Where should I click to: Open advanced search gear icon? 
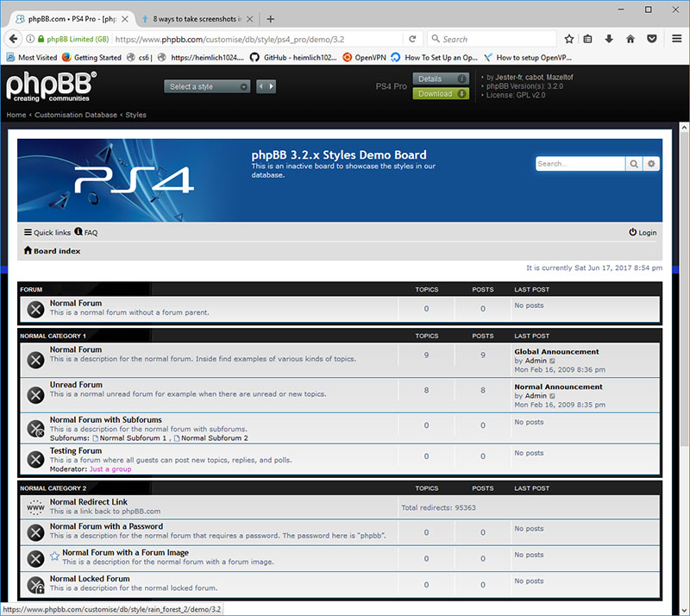(651, 164)
